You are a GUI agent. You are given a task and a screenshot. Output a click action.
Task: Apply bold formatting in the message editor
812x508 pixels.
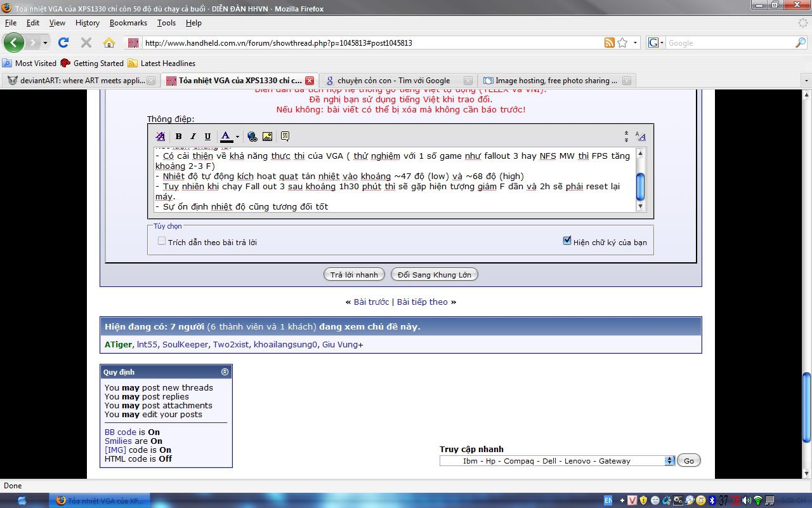[x=178, y=136]
